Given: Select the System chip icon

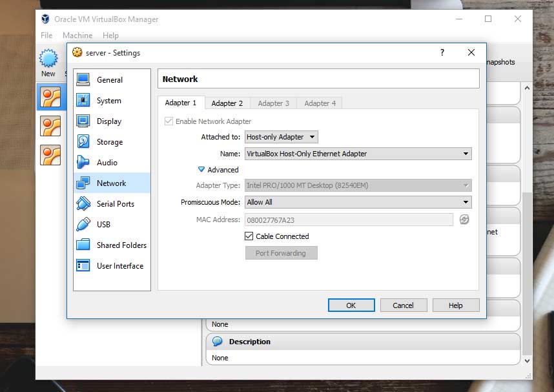Looking at the screenshot, I should coord(83,100).
